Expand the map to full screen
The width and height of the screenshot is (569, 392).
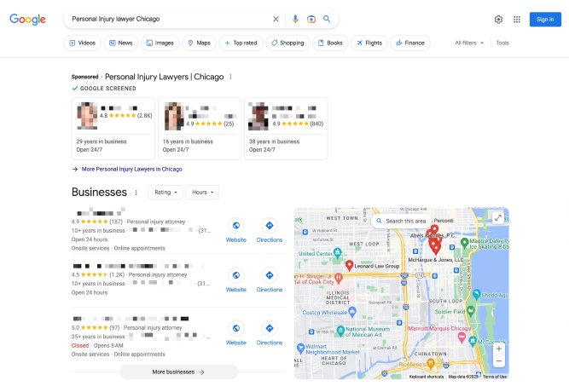(x=499, y=217)
